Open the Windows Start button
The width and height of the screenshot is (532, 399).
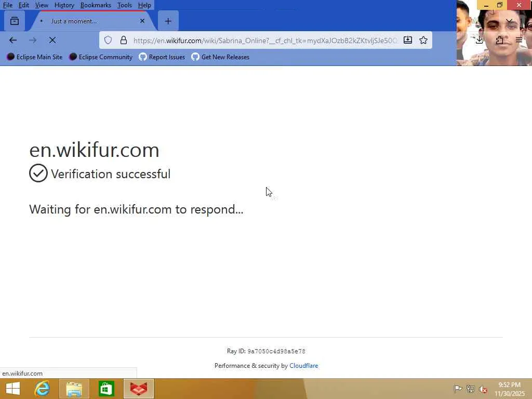[x=13, y=389]
